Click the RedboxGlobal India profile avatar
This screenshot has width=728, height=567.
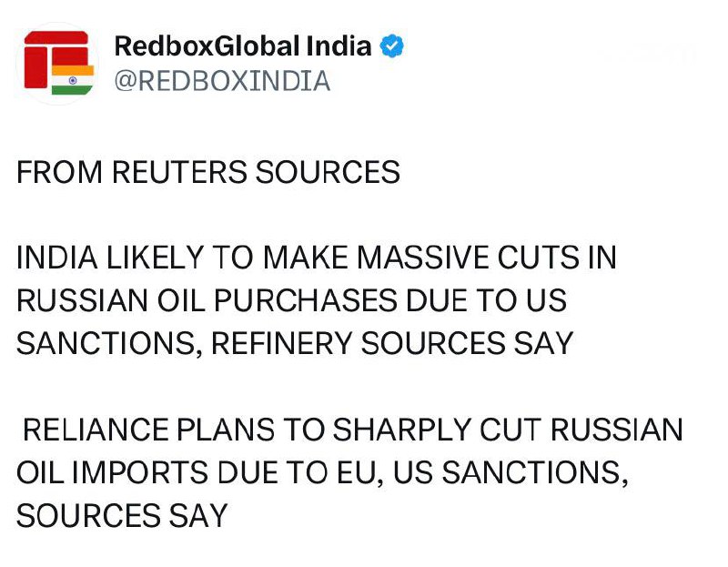tap(58, 63)
